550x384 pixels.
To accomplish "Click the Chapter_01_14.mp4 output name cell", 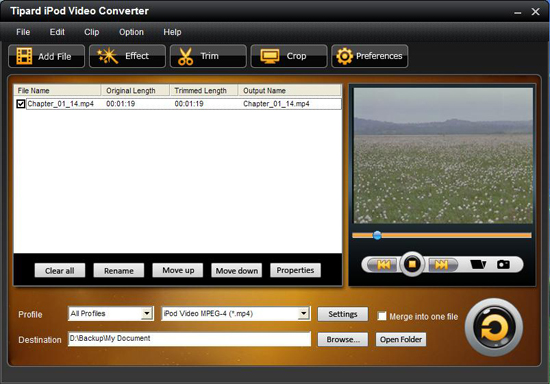I will click(x=276, y=104).
